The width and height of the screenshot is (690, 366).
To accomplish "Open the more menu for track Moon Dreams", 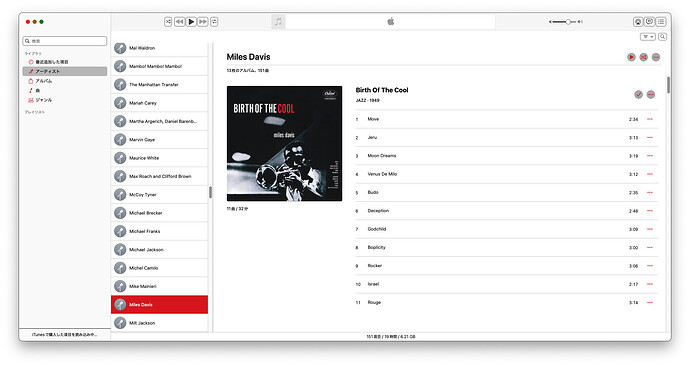I will [x=650, y=156].
